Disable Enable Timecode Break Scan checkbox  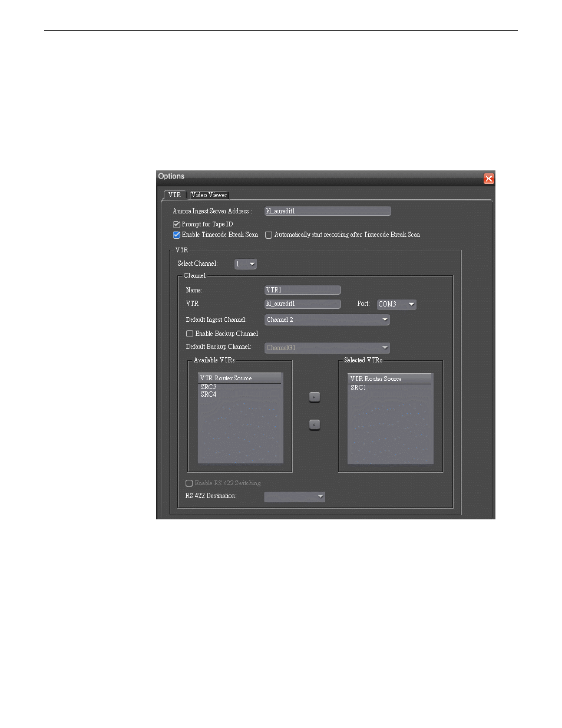click(x=177, y=235)
